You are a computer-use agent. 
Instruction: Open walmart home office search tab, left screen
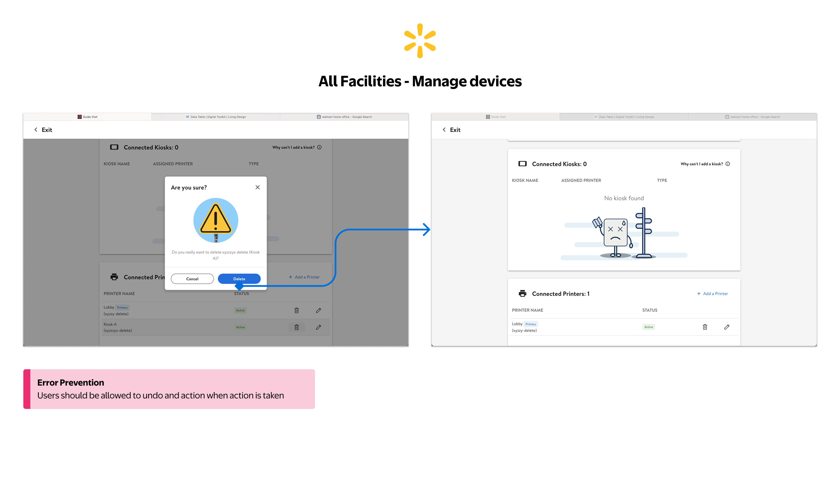click(344, 117)
